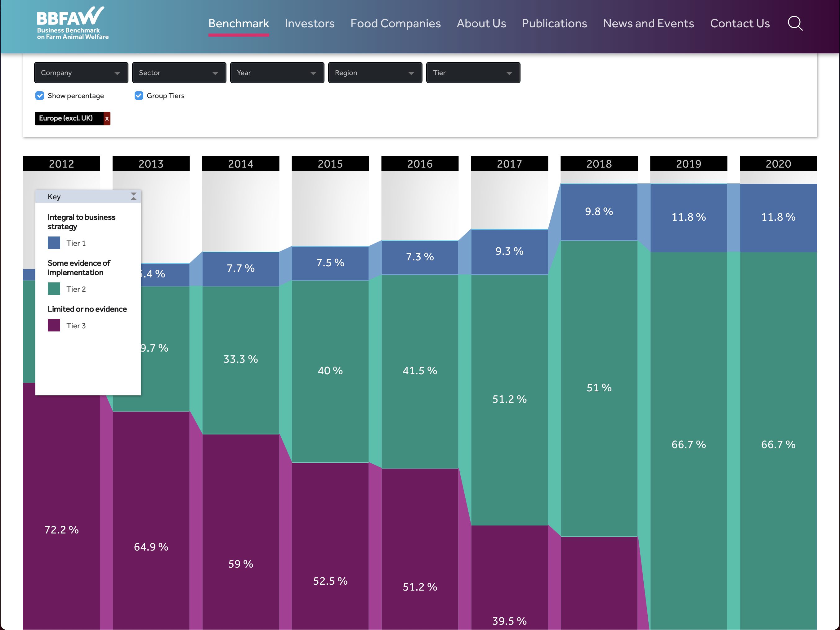Open the About Us menu item
Image resolution: width=840 pixels, height=630 pixels.
[481, 24]
